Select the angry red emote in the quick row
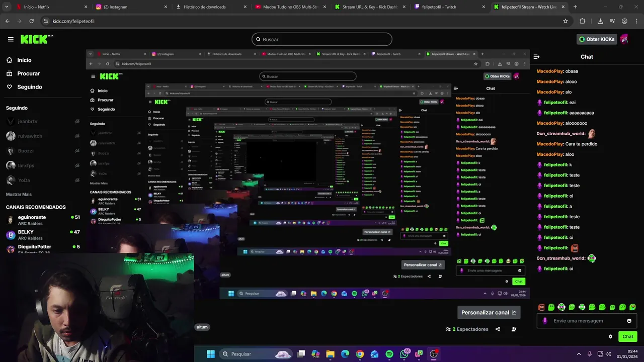The width and height of the screenshot is (644, 362). click(x=541, y=307)
